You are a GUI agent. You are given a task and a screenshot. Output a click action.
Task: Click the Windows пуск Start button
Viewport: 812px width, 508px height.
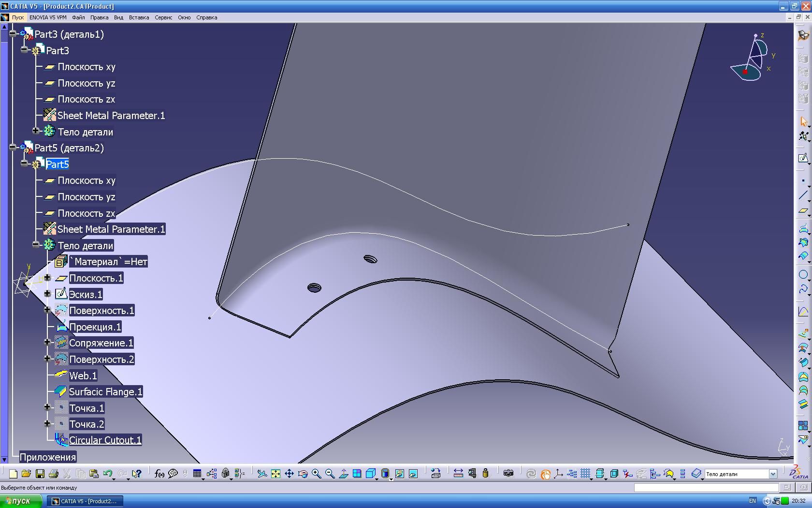[x=19, y=501]
